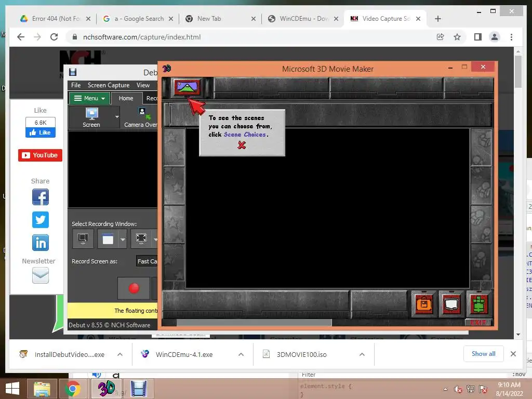Click the 3D Movie Maker taskbar icon
Viewport: 532px width, 399px height.
(x=106, y=389)
